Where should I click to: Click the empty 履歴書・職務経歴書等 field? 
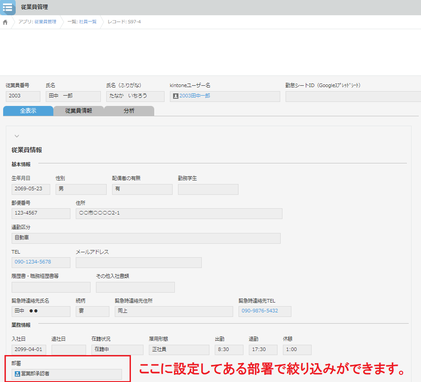point(51,287)
